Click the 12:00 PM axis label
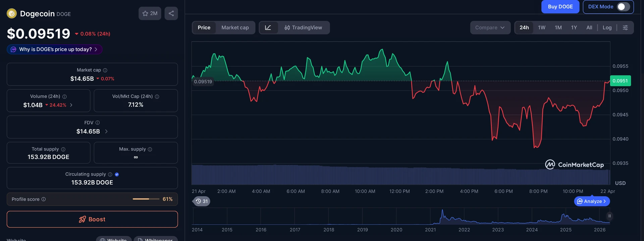Image resolution: width=644 pixels, height=241 pixels. 399,191
